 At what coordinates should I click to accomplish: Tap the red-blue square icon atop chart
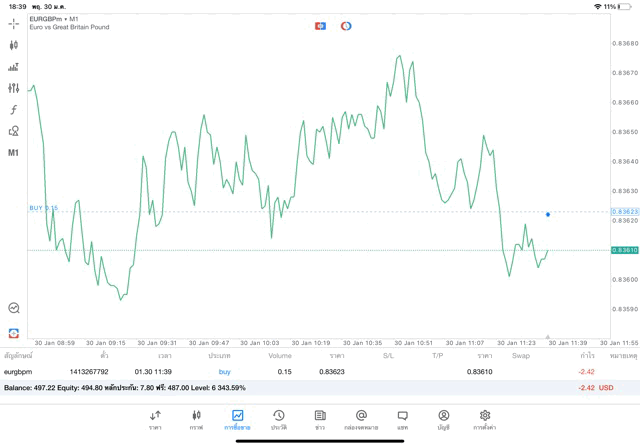click(x=320, y=26)
